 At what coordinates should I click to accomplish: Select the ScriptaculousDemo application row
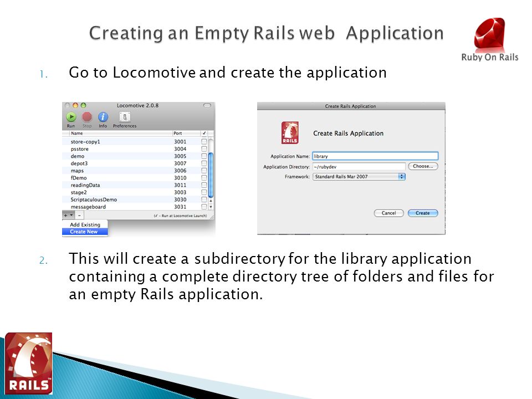(x=135, y=199)
